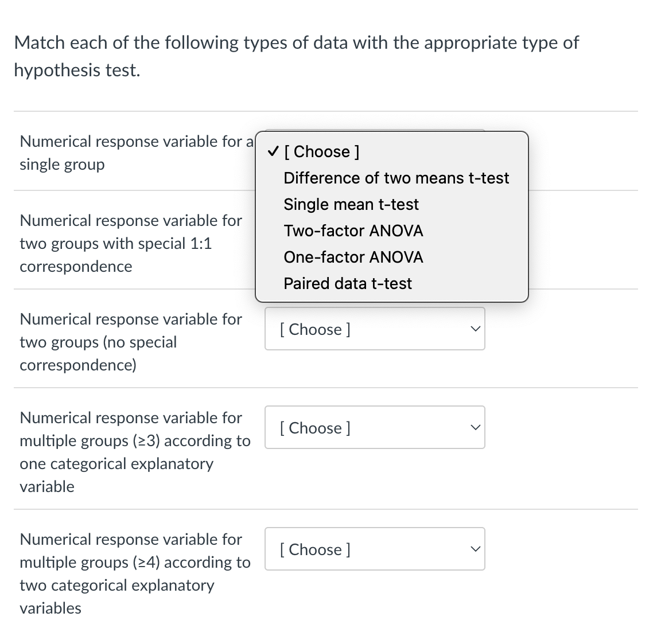Open the dropdown for two categorical explanatory variables
657x644 pixels.
[375, 549]
